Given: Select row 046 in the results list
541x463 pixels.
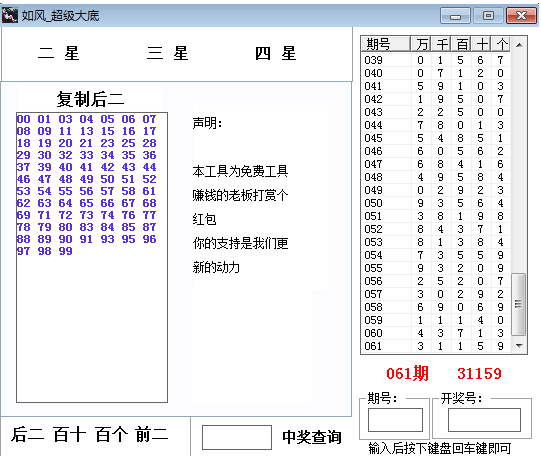Looking at the screenshot, I should click(436, 151).
